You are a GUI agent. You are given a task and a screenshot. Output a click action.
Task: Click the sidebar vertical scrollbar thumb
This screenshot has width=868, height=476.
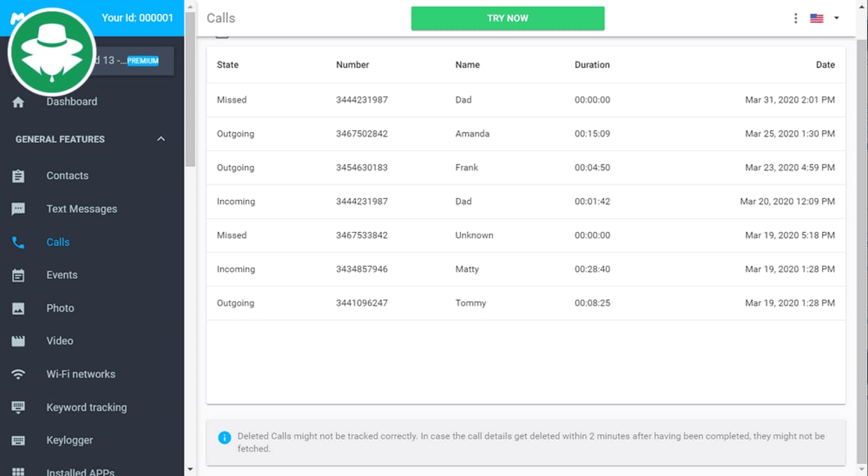190,89
